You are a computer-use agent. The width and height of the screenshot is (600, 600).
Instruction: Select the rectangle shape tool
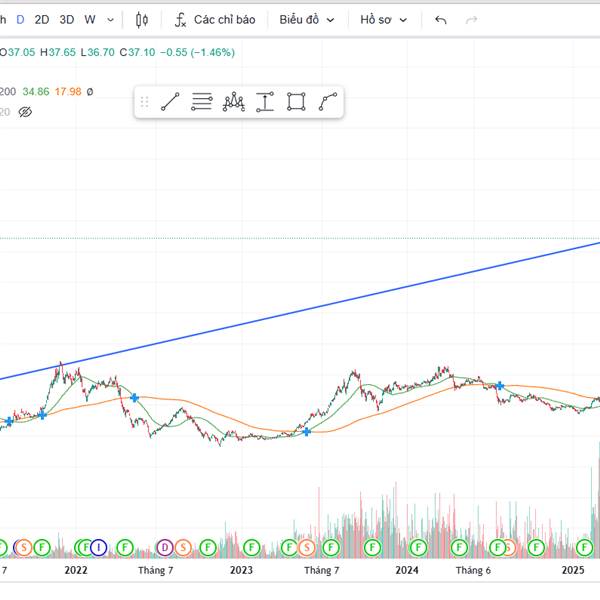click(296, 102)
